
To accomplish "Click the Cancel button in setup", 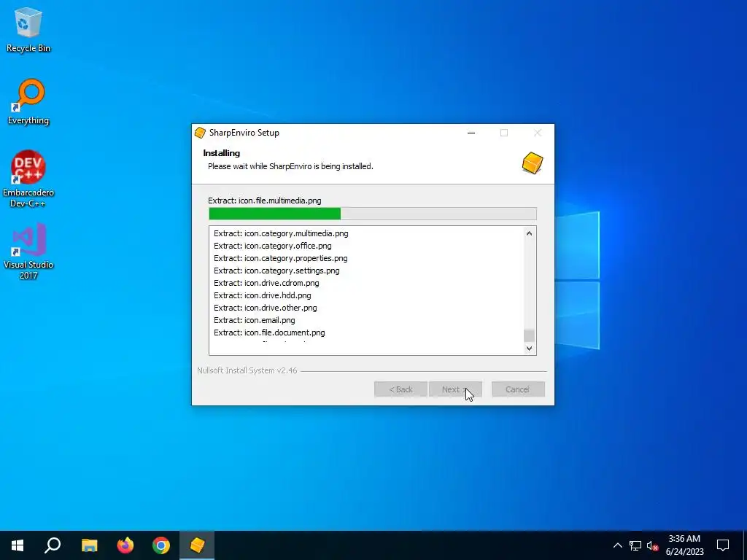I will (518, 389).
